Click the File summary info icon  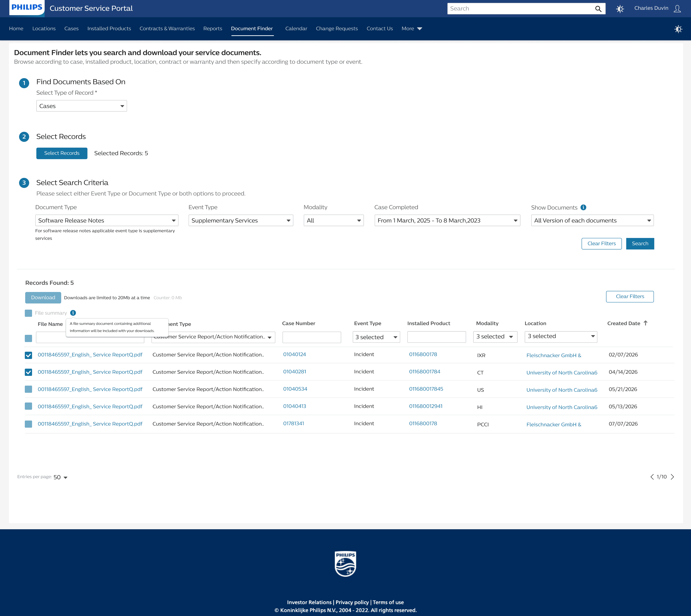tap(73, 313)
